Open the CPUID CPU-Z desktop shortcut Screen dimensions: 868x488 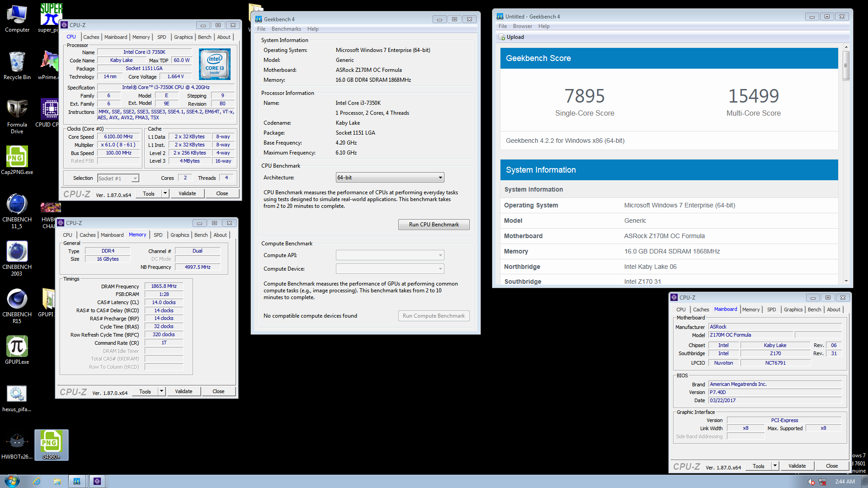(49, 113)
